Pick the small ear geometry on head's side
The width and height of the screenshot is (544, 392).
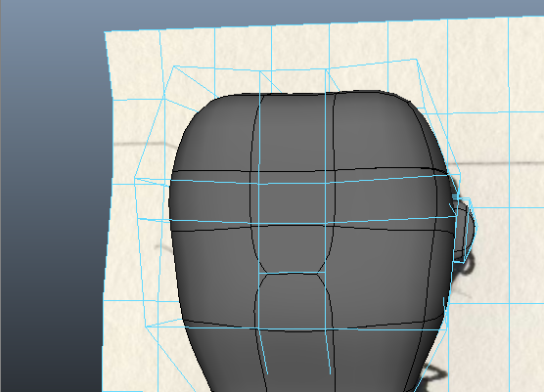coord(464,229)
